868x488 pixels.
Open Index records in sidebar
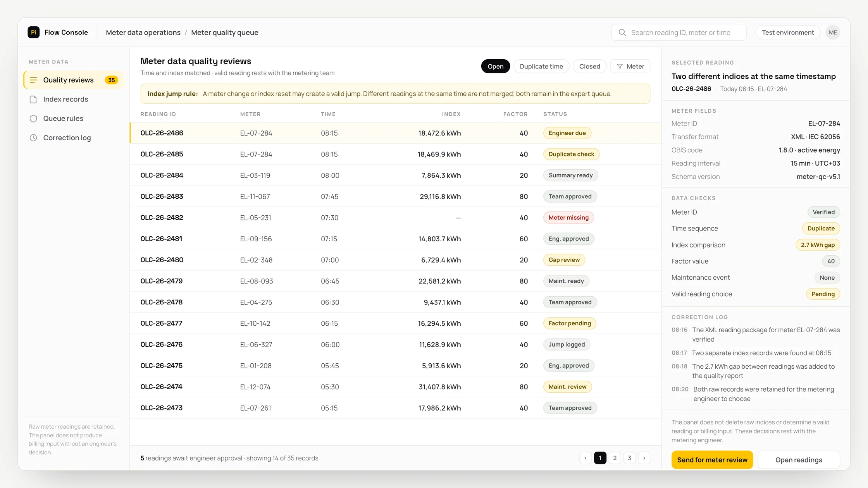(74, 100)
